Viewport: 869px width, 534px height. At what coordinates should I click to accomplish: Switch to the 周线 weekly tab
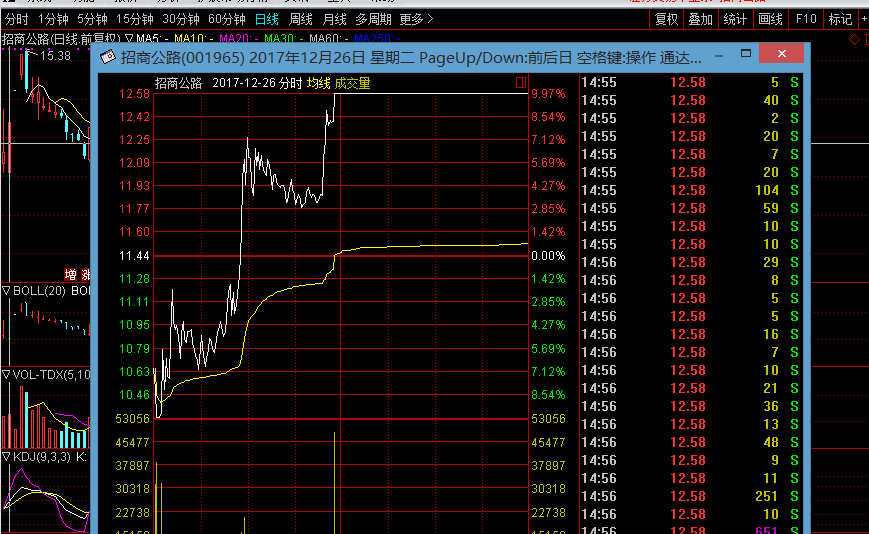[x=301, y=19]
